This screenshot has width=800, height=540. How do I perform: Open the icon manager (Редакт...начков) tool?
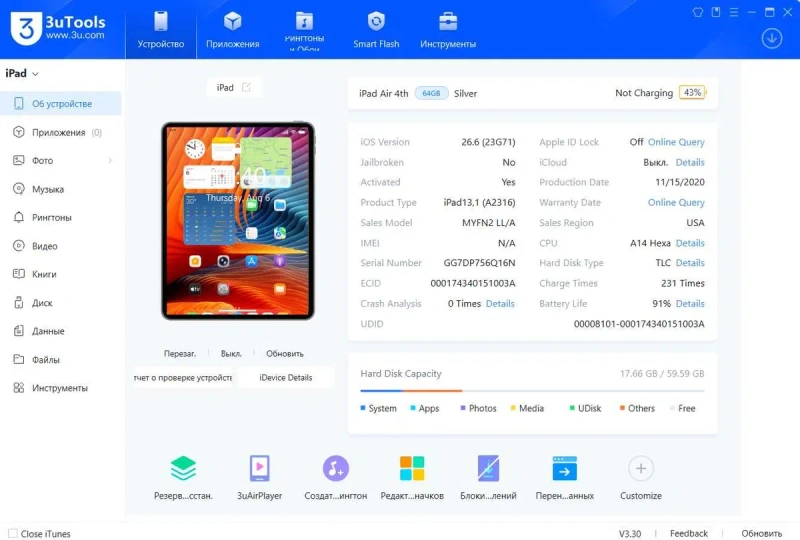click(412, 477)
